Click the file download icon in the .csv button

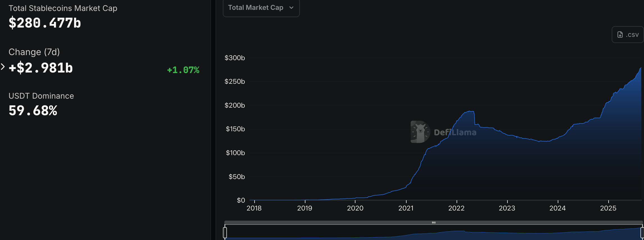coord(620,35)
